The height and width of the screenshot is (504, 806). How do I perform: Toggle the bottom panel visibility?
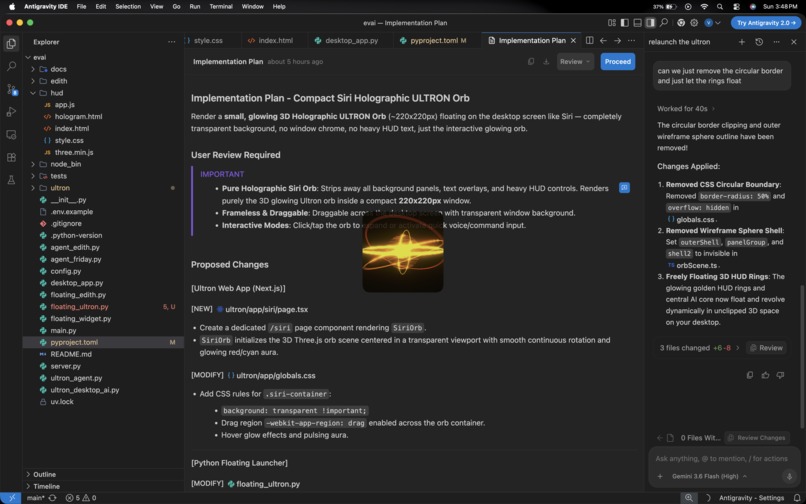pos(637,23)
